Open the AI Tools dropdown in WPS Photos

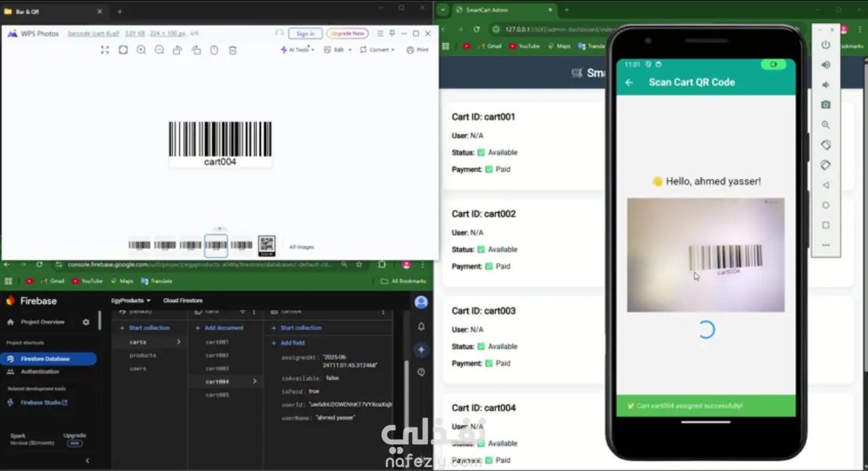298,50
